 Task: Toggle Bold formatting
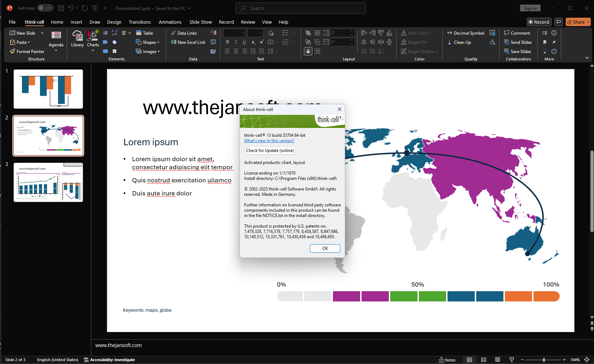click(227, 42)
